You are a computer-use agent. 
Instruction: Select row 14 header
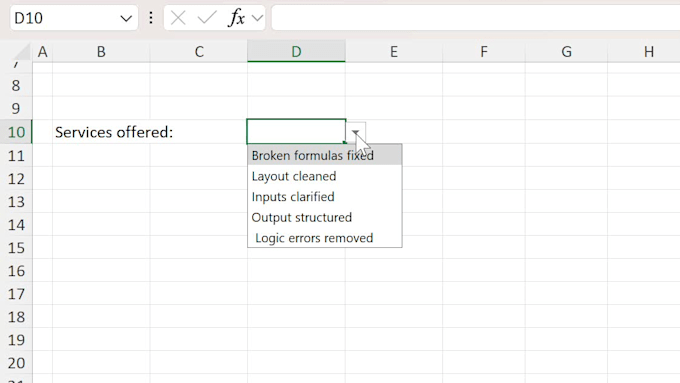[x=16, y=225]
